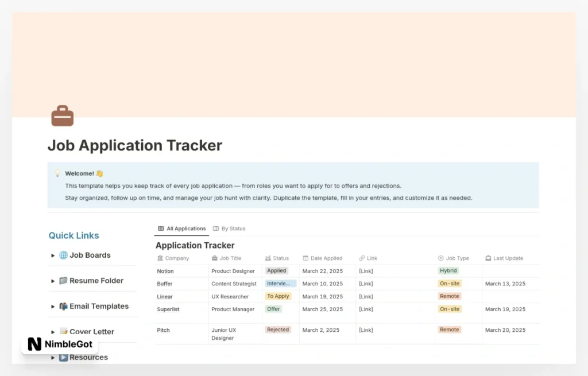Screen dimensions: 588x376
Task: Open the [Link] in the Linear row
Action: pyautogui.click(x=366, y=297)
